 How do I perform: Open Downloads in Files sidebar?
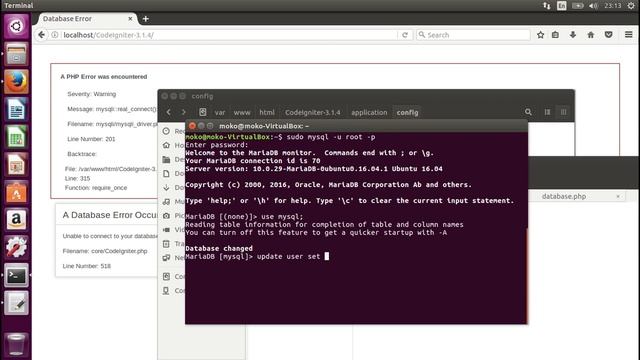coord(173,187)
